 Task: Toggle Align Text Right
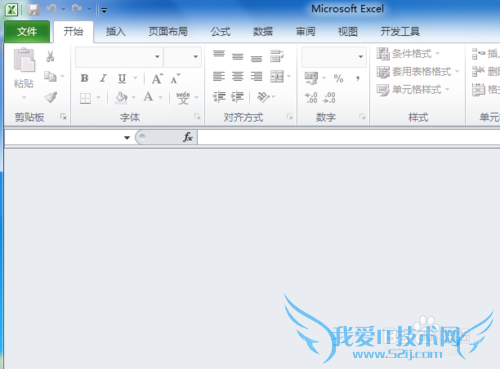coord(256,77)
